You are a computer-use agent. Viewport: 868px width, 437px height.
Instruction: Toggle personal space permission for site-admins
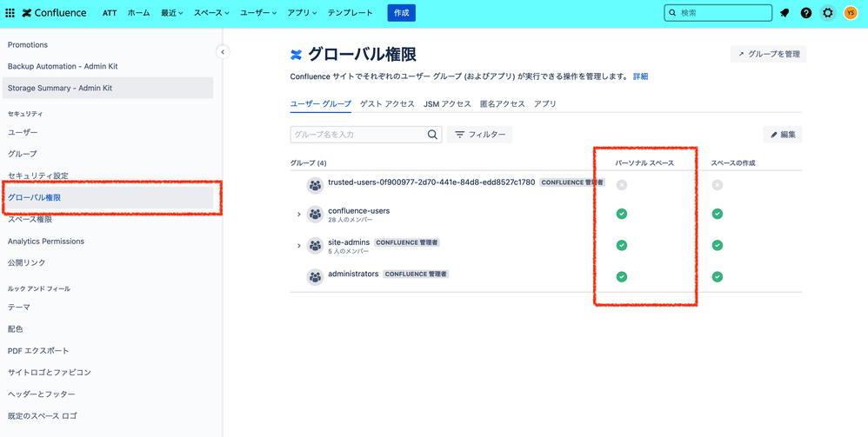coord(622,245)
